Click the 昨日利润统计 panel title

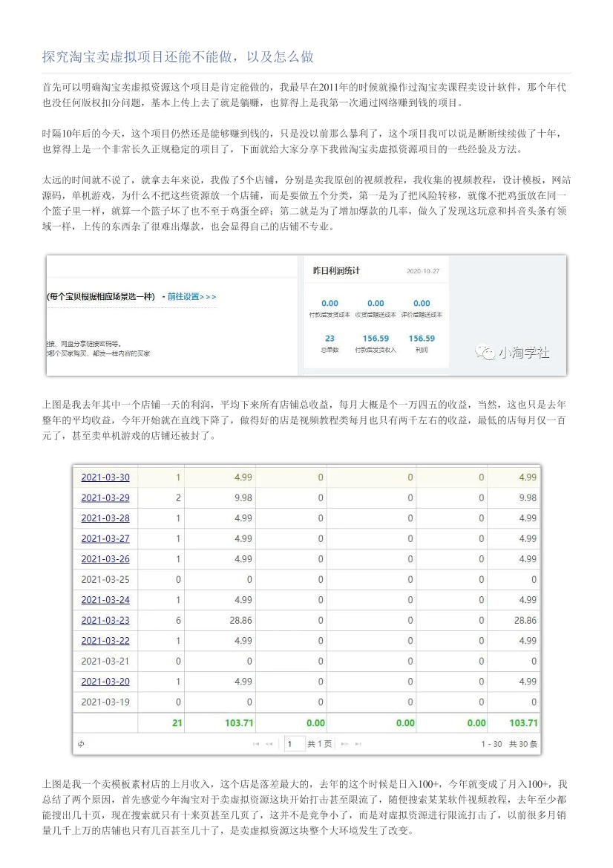[x=336, y=271]
